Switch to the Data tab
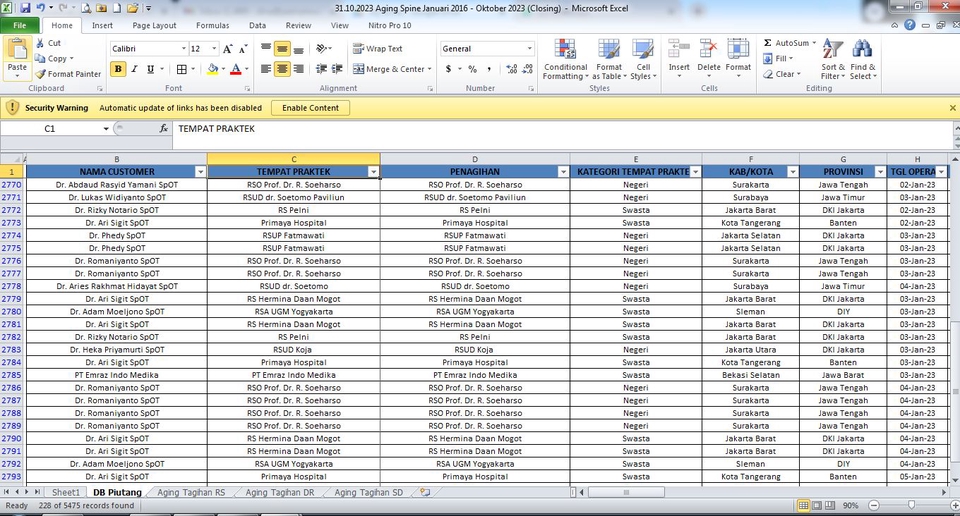The height and width of the screenshot is (516, 960). [x=257, y=26]
